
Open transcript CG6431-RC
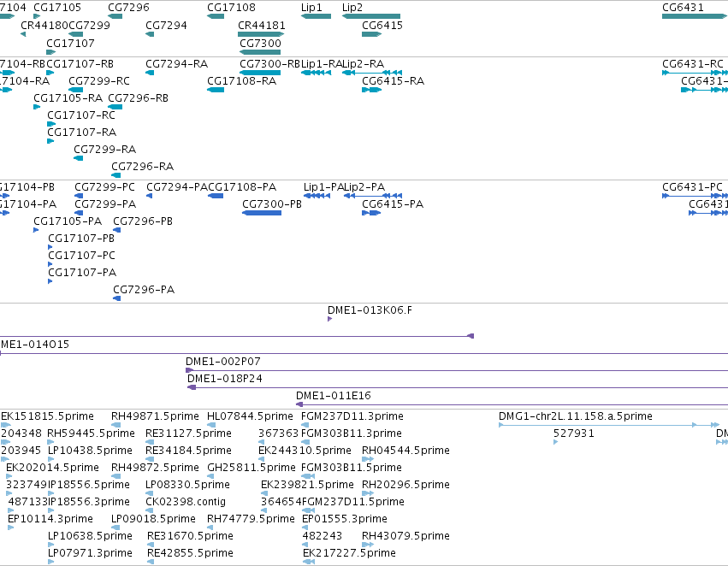coord(693,63)
